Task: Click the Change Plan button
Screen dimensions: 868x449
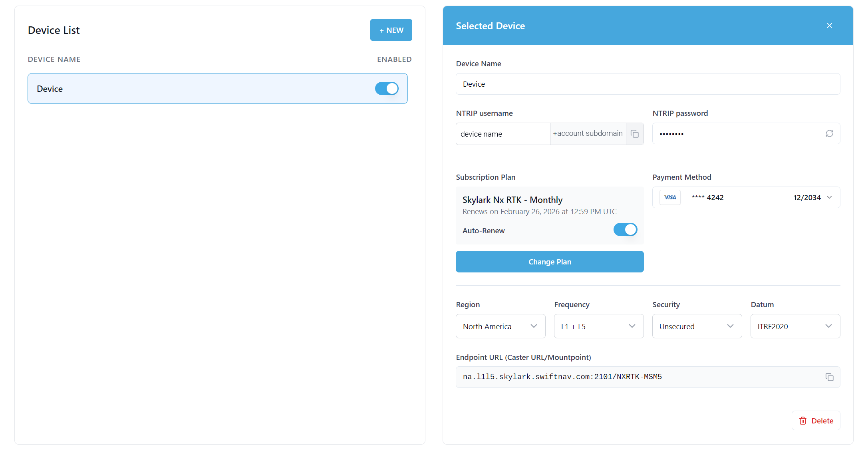Action: click(550, 262)
